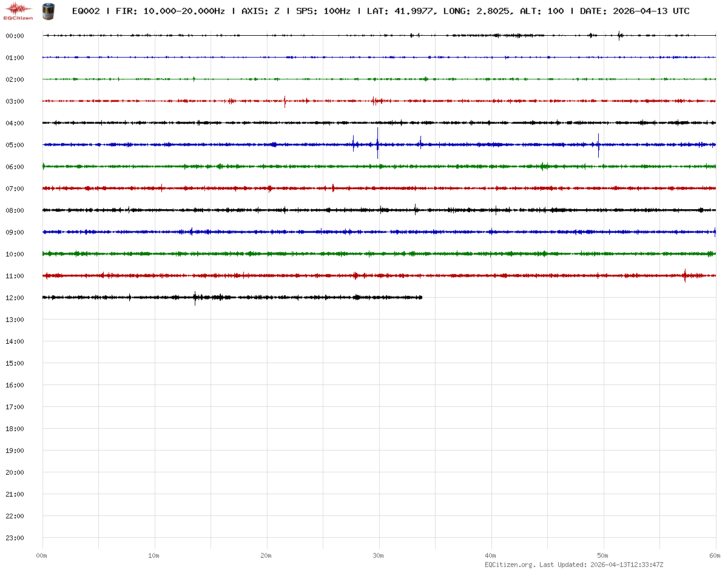This screenshot has width=728, height=570.
Task: Click the geophone sensor icon beside the logo
Action: pos(47,10)
